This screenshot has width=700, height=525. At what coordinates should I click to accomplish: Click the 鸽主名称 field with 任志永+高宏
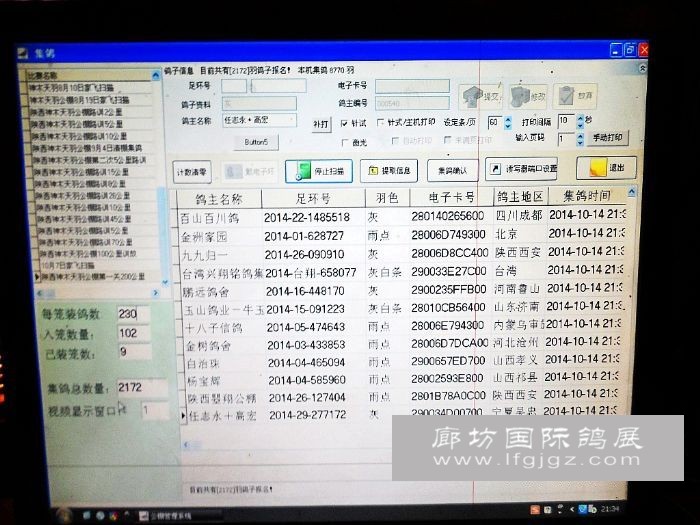click(x=259, y=120)
